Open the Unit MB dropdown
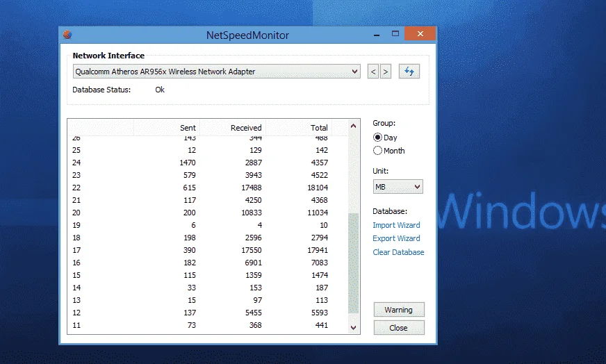Image resolution: width=606 pixels, height=364 pixels. tap(398, 187)
